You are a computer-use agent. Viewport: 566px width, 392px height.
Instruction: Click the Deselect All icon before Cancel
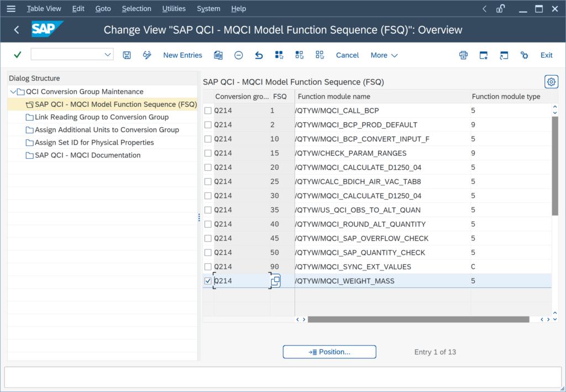(319, 55)
